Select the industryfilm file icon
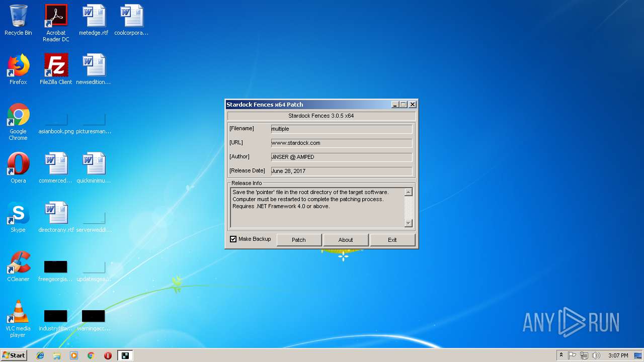The height and width of the screenshot is (362, 644). (x=56, y=320)
